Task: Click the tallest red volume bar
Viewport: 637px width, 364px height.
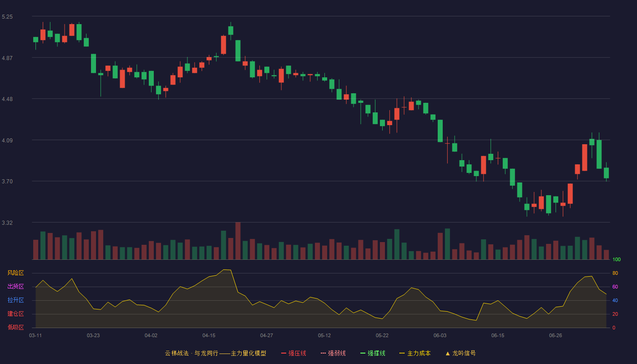Action: [x=238, y=241]
